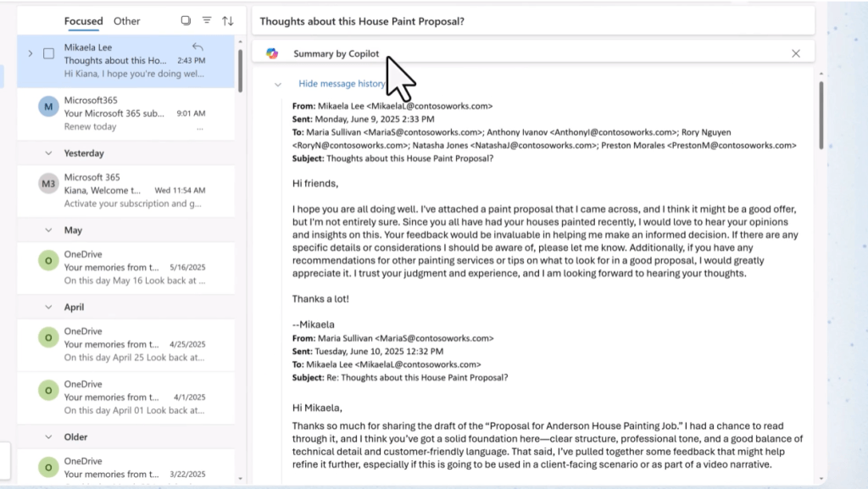Collapse the April group
868x489 pixels.
(x=48, y=307)
